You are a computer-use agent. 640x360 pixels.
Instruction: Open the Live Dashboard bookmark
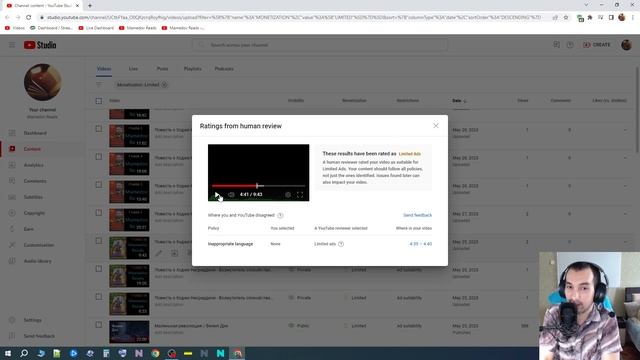point(96,28)
